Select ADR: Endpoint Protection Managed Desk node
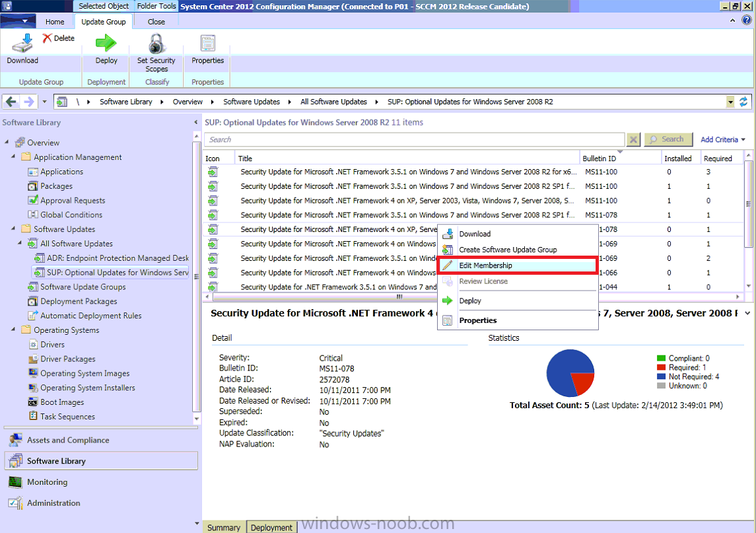The height and width of the screenshot is (533, 756). pyautogui.click(x=112, y=258)
